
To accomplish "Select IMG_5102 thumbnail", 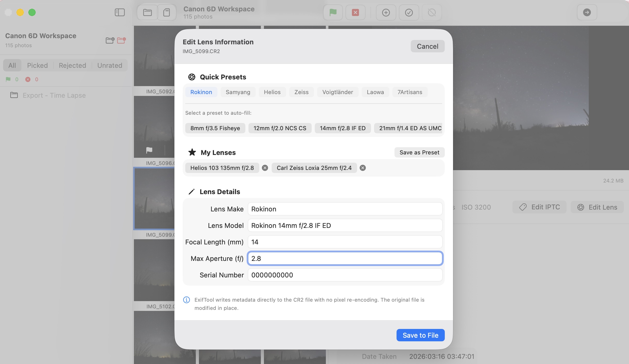I will (x=154, y=270).
